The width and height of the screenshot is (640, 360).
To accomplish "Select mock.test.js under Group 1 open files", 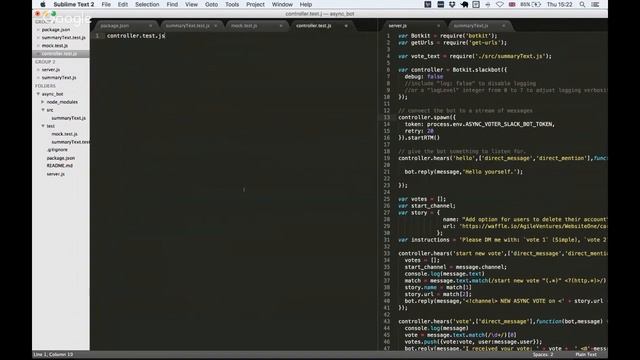I will [55, 46].
